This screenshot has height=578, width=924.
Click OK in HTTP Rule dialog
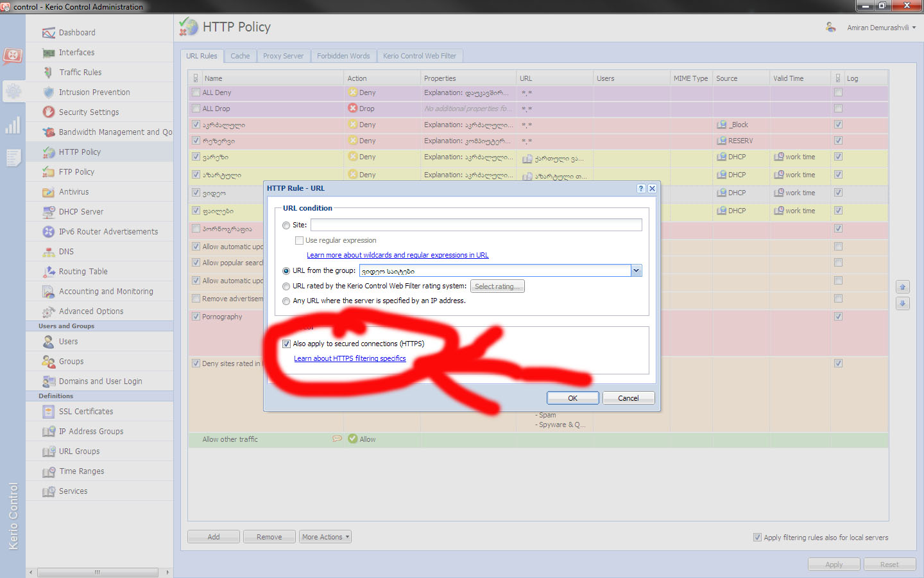pyautogui.click(x=573, y=398)
